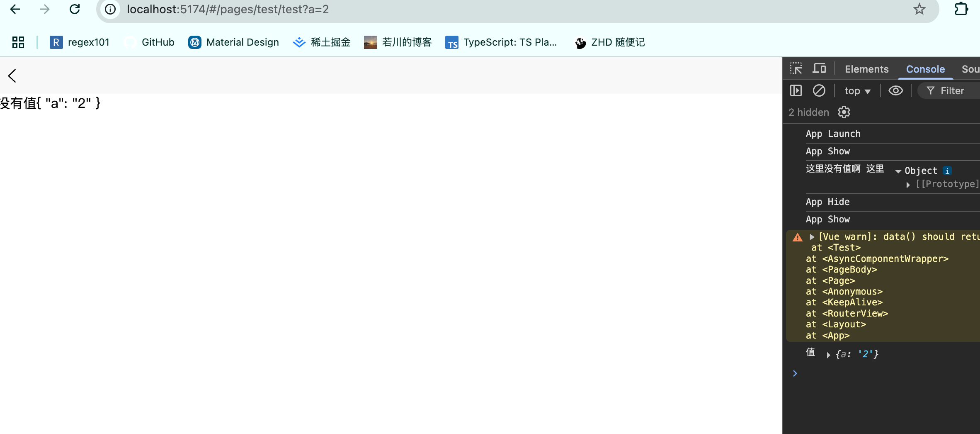
Task: Create a live expression with eye icon
Action: (x=895, y=90)
